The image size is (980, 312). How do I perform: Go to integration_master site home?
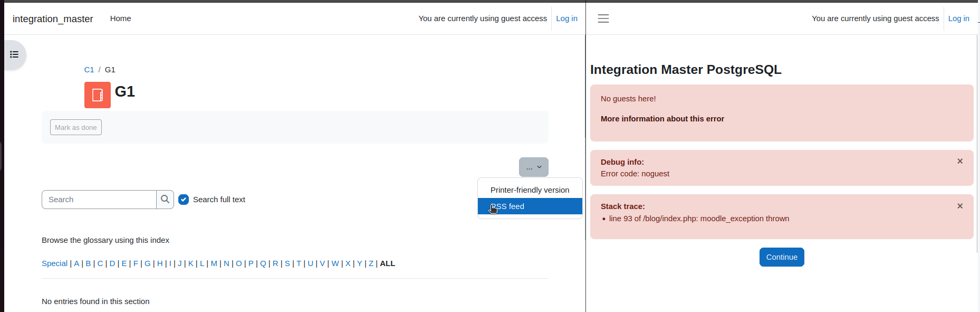click(53, 19)
